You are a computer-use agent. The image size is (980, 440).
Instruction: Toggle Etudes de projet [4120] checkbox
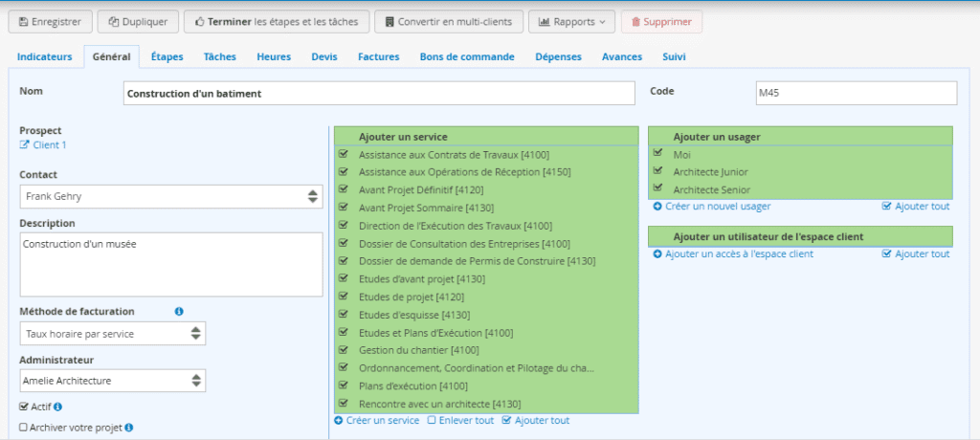pos(343,296)
